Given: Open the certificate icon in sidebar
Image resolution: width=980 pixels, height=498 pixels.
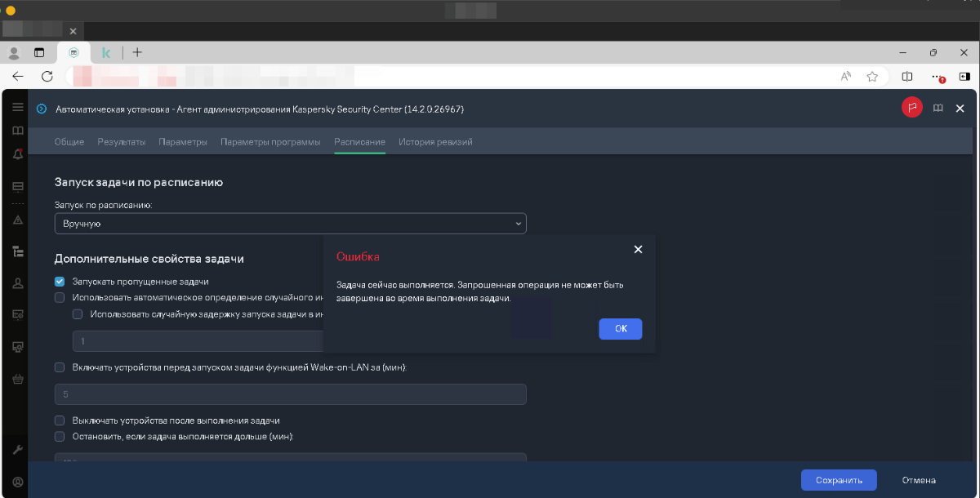Looking at the screenshot, I should pos(17,315).
